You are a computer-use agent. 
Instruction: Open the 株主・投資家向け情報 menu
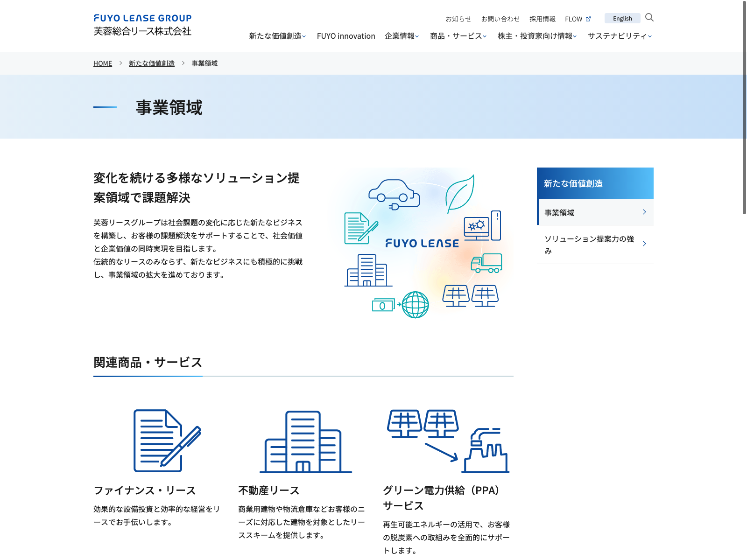pos(537,36)
